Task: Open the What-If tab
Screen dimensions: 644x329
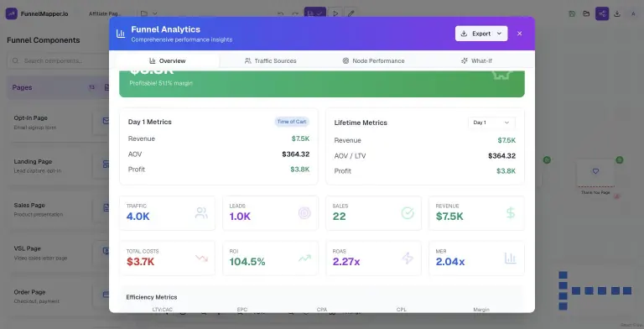Action: pyautogui.click(x=476, y=61)
